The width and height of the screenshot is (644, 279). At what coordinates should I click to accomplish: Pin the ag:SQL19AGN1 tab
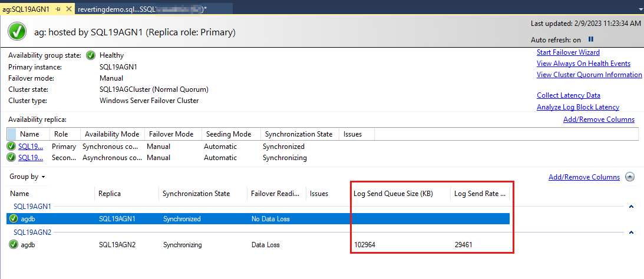[x=58, y=9]
